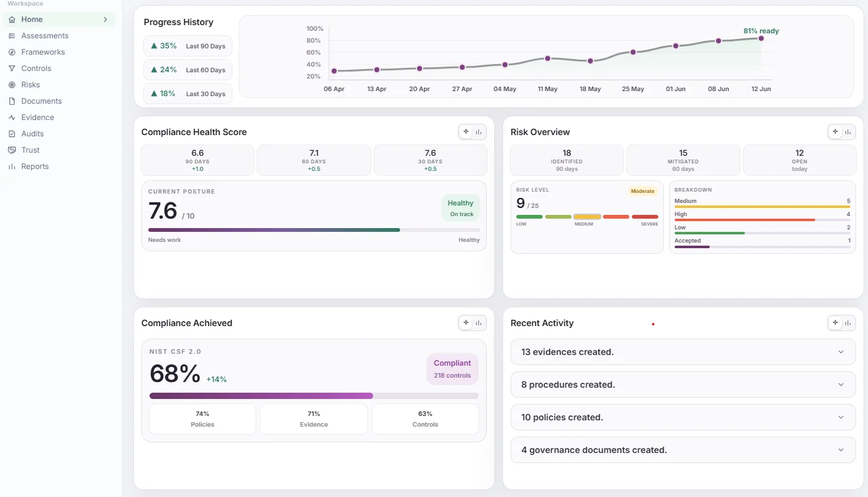The width and height of the screenshot is (868, 497).
Task: Click the Severe red risk level segment
Action: point(645,217)
